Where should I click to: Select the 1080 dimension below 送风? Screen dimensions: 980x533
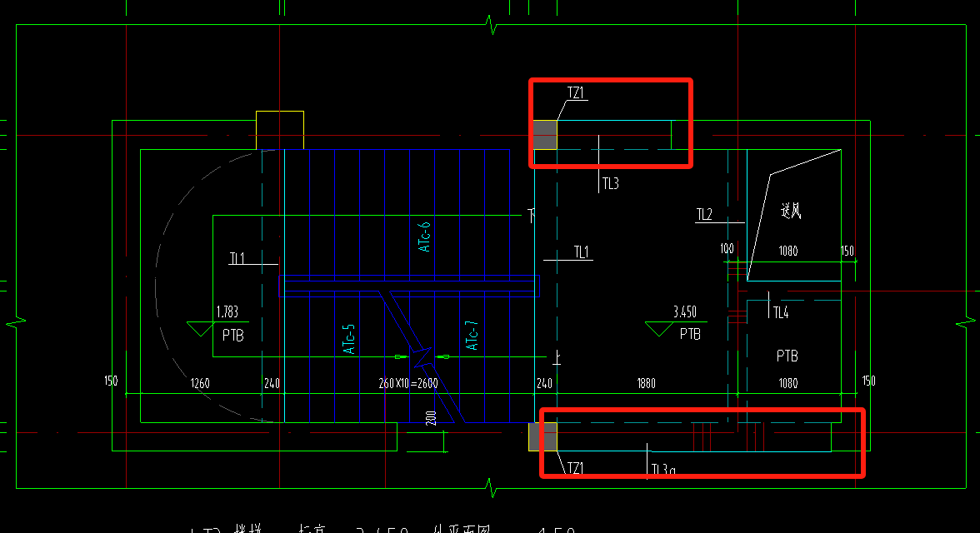[788, 251]
